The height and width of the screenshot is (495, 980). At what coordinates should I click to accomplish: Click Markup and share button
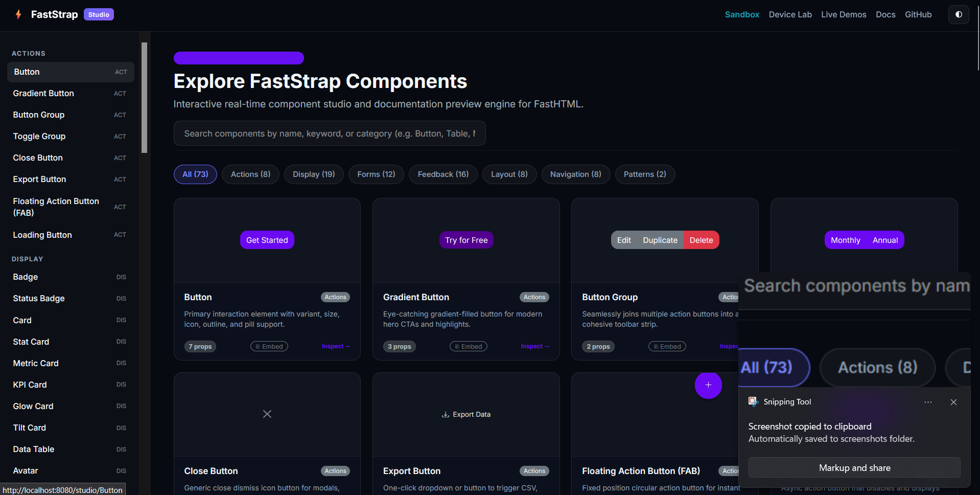coord(854,468)
